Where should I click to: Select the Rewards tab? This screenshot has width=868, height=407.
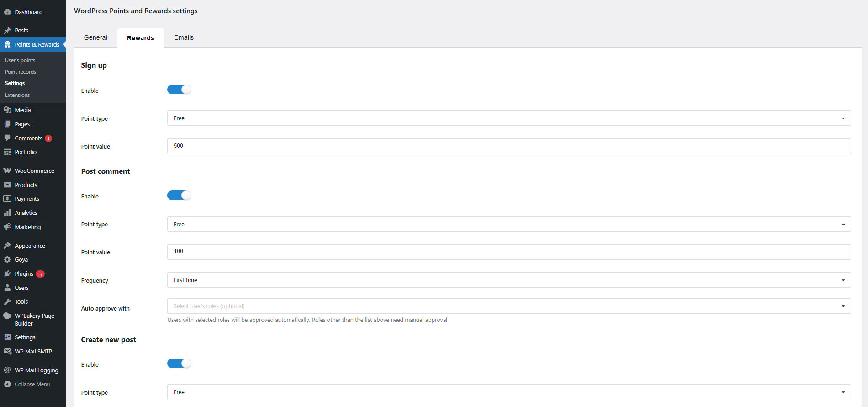click(141, 38)
